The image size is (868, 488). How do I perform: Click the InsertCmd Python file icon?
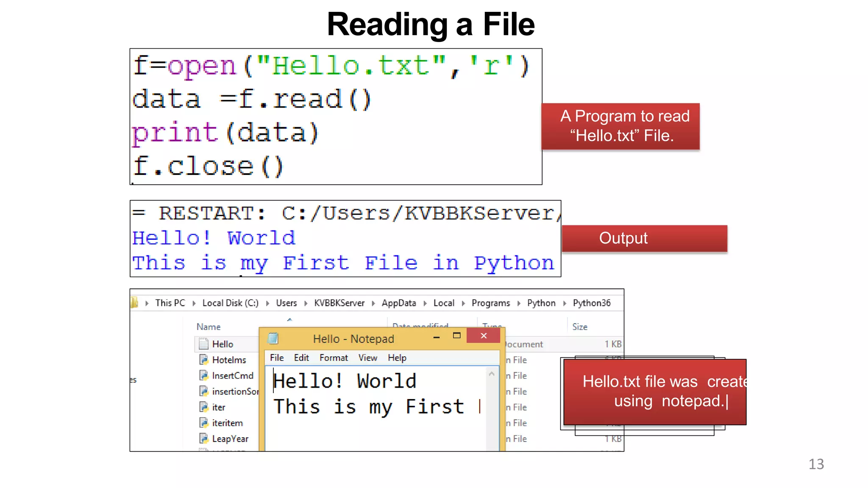click(204, 375)
